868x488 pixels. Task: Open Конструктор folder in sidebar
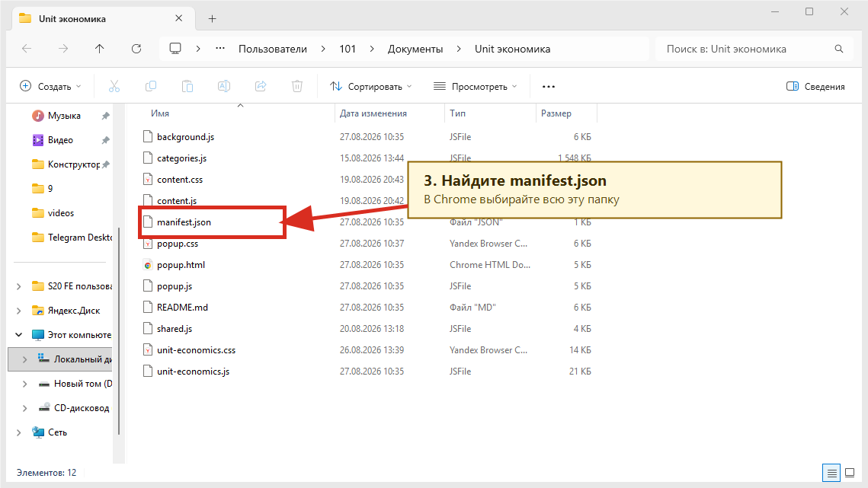(74, 164)
